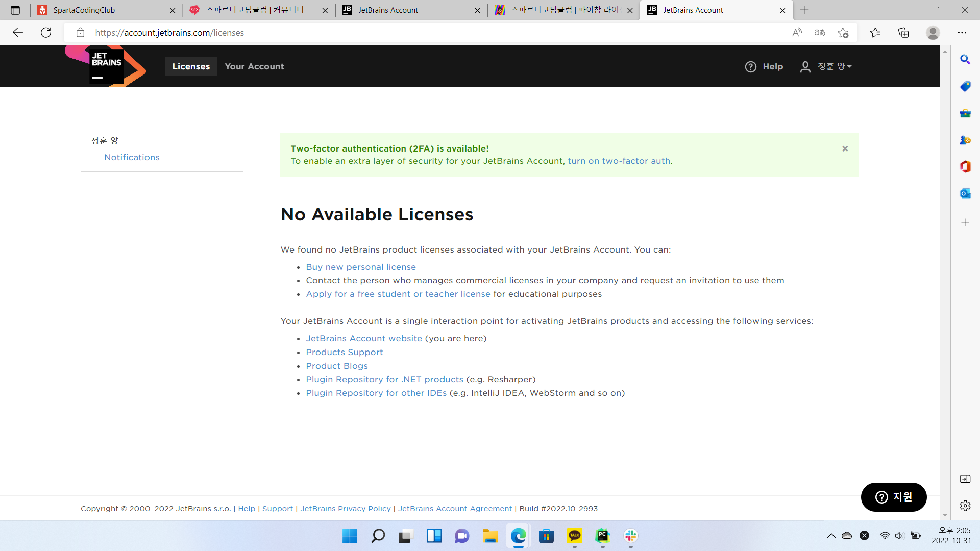This screenshot has height=551, width=980.
Task: Open Edge sidebar games icon
Action: 965,140
